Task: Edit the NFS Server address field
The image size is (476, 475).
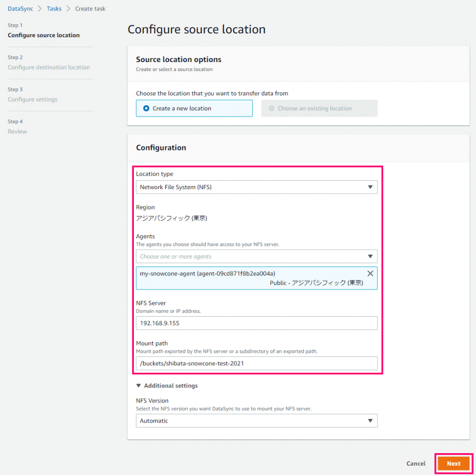Action: pyautogui.click(x=256, y=323)
